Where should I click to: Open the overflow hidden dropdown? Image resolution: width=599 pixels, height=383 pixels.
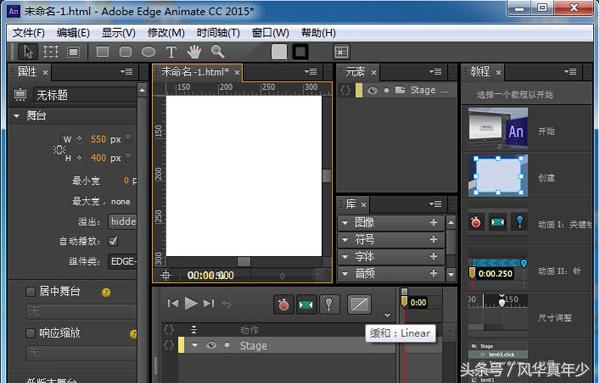coord(123,221)
